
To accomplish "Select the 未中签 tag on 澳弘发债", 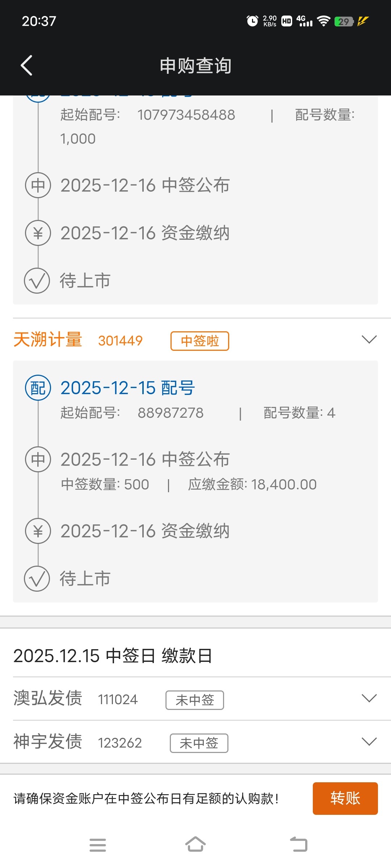I will tap(195, 700).
